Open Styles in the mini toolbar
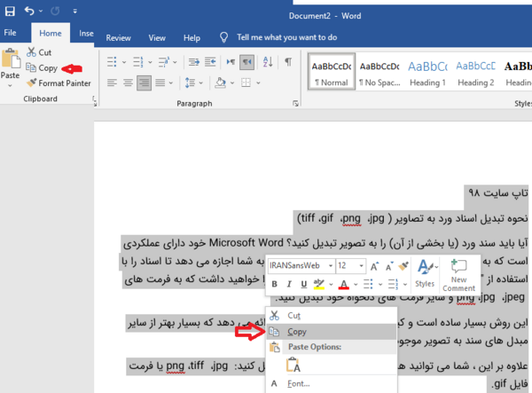The image size is (532, 393). coord(426,273)
